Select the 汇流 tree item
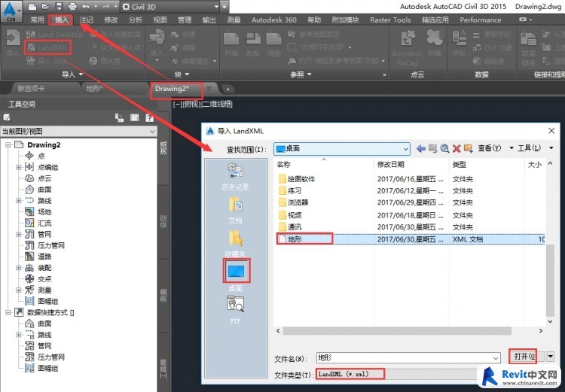Screen dimensions: 565x392 [44, 223]
